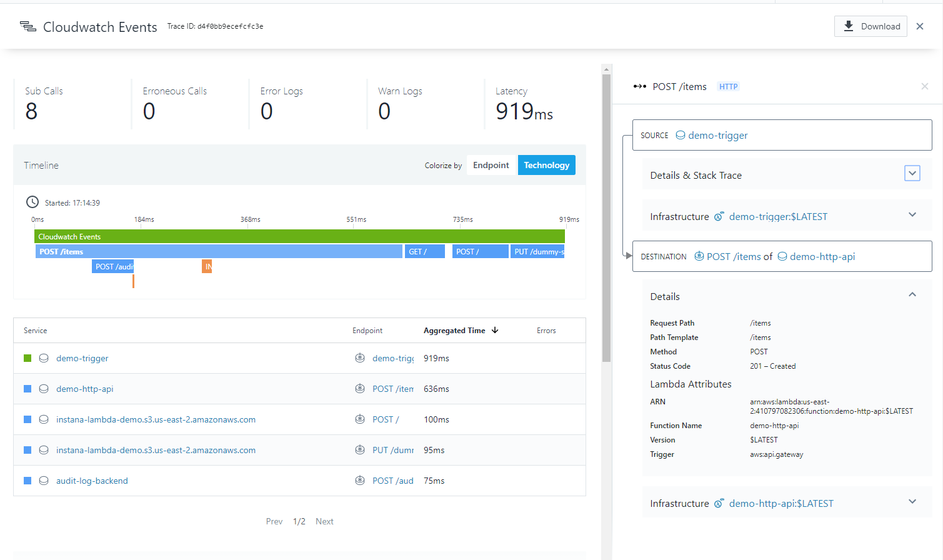Open demo-trigger service link in table

(82, 358)
